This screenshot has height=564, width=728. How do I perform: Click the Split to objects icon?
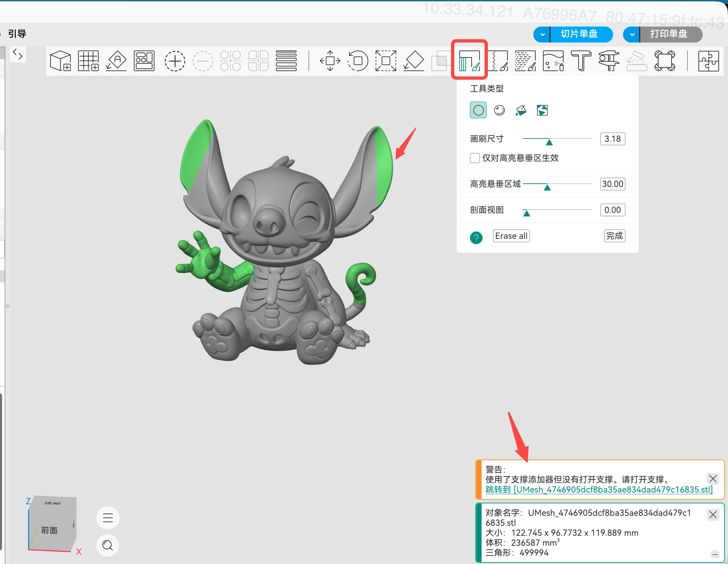(230, 61)
